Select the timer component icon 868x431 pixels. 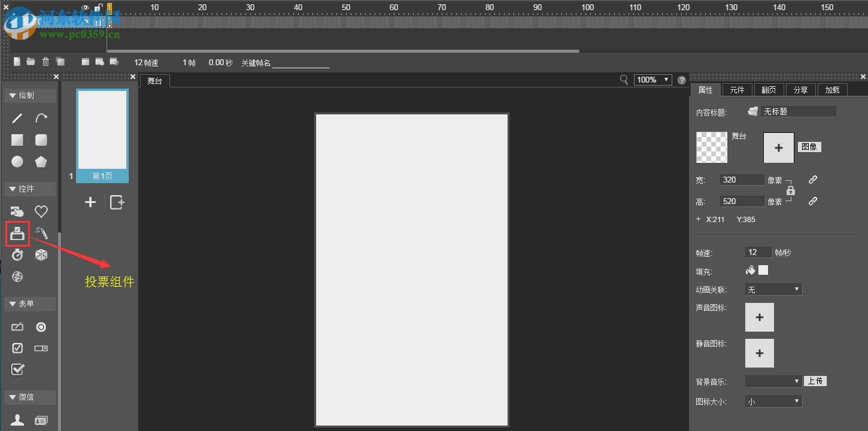[17, 255]
